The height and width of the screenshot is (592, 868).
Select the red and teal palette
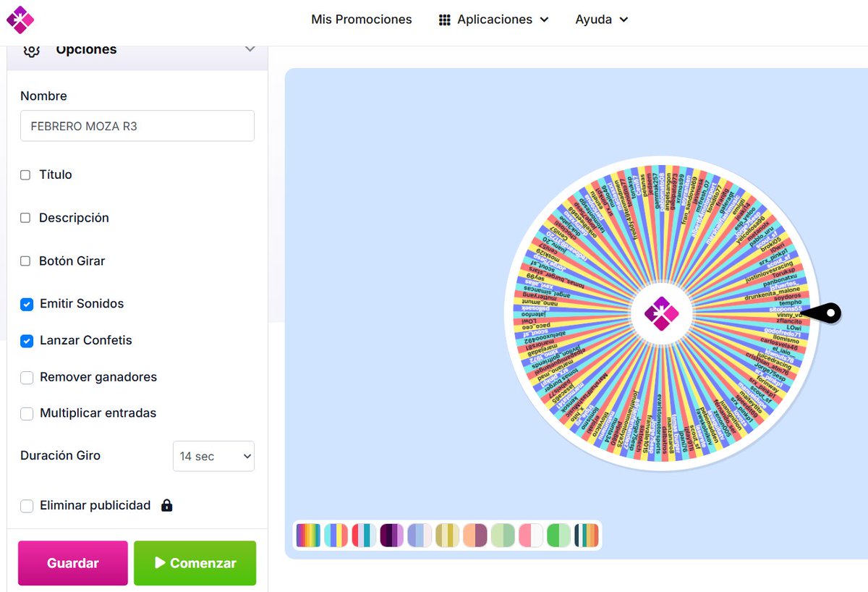tap(364, 536)
